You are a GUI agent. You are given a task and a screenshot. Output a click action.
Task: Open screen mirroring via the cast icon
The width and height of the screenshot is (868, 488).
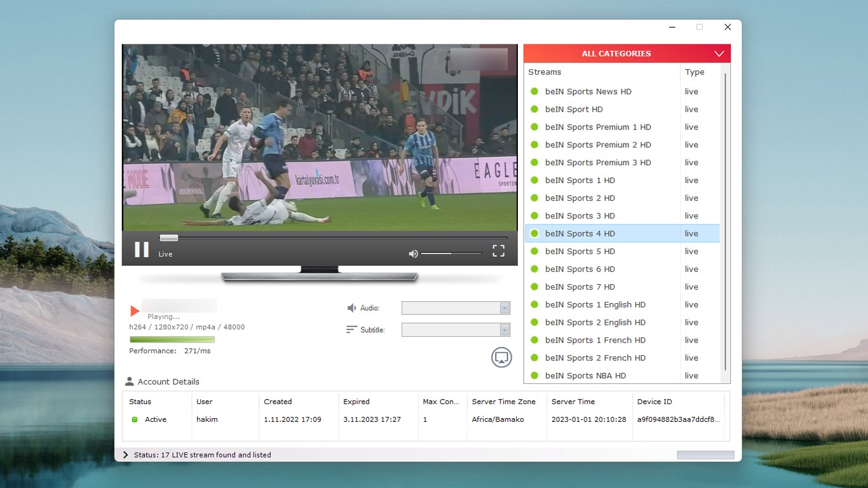(x=501, y=357)
